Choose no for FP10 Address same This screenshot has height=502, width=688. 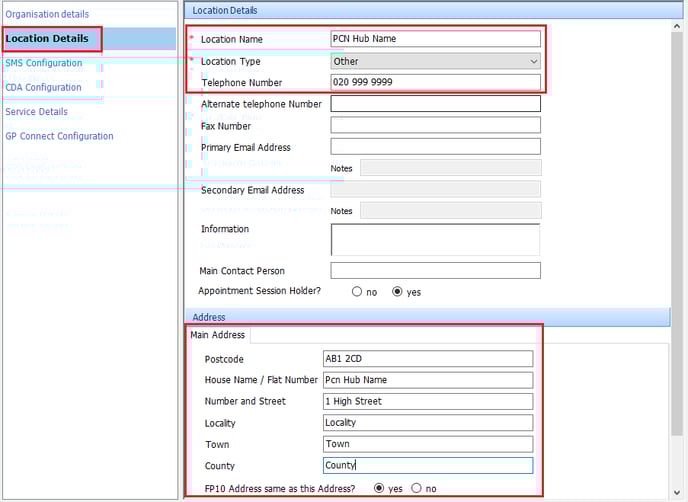[416, 488]
